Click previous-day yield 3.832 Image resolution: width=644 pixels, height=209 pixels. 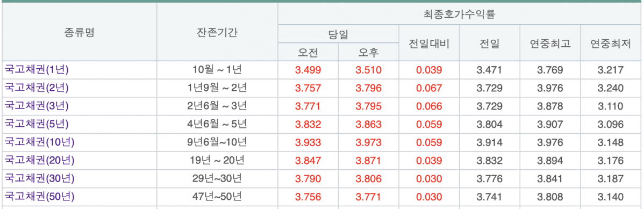coord(490,161)
